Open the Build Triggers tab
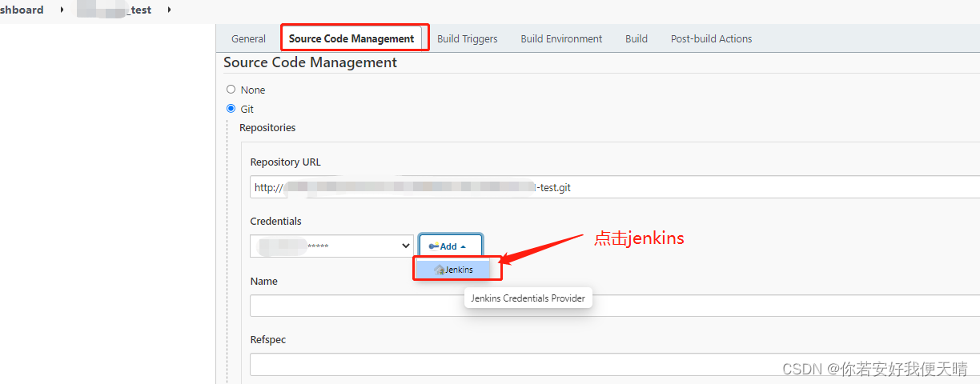980x384 pixels. click(467, 38)
